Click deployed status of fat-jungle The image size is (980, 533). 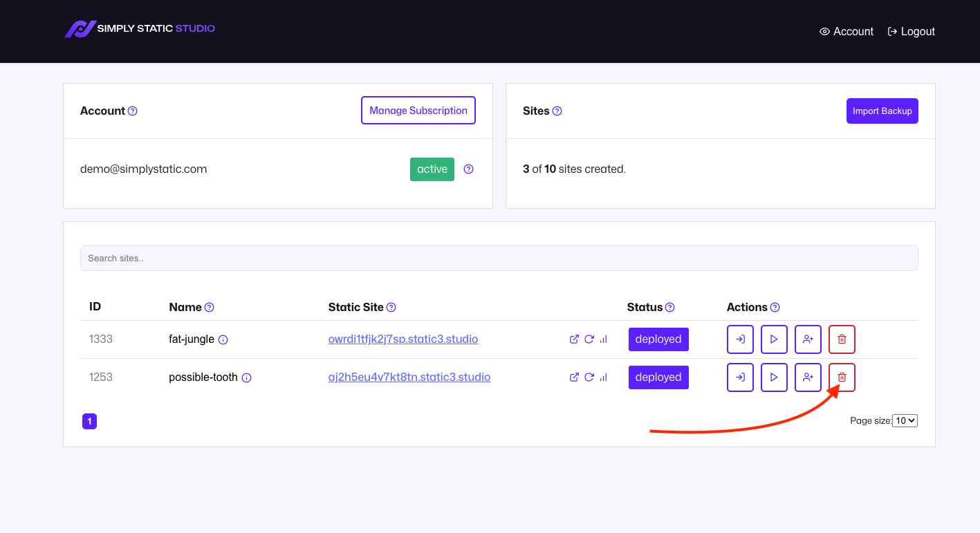658,339
